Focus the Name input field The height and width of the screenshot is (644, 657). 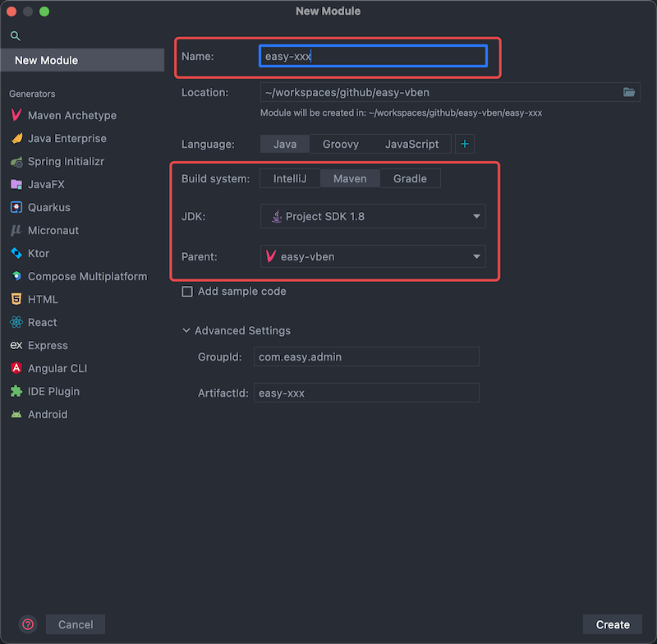(x=373, y=56)
